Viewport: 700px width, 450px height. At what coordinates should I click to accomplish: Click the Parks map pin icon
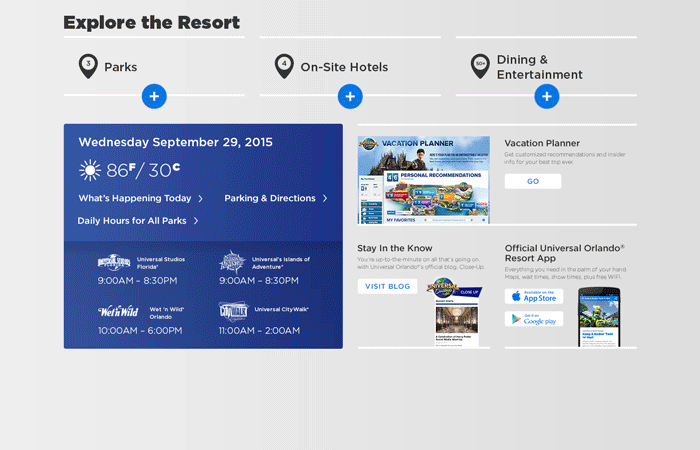click(89, 67)
